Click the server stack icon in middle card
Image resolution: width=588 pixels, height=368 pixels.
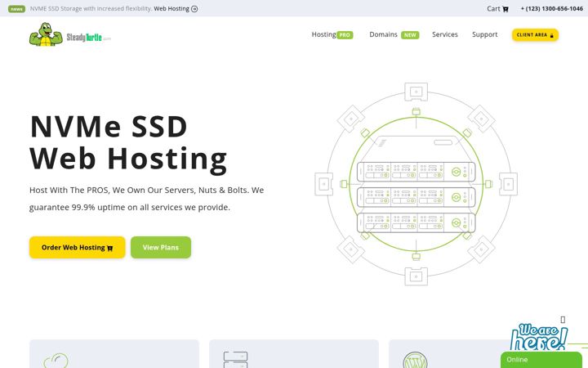coord(235,360)
